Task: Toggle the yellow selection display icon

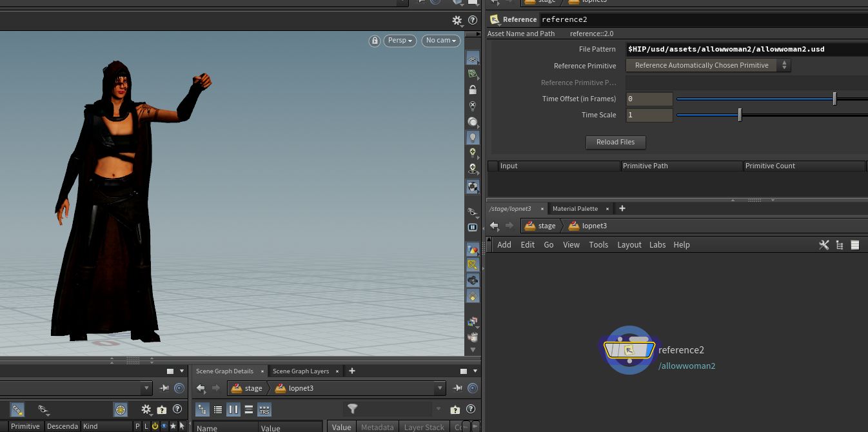Action: point(473,265)
